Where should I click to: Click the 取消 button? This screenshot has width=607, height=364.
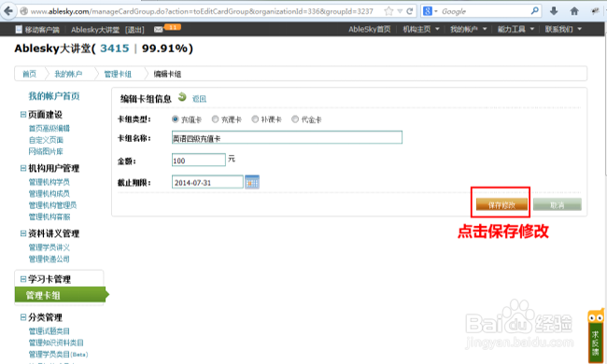click(x=558, y=204)
